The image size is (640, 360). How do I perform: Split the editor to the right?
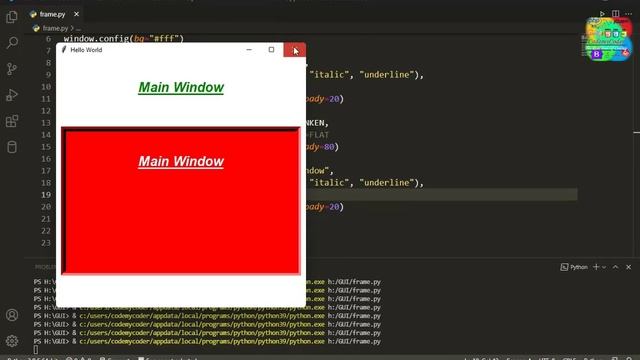click(616, 14)
